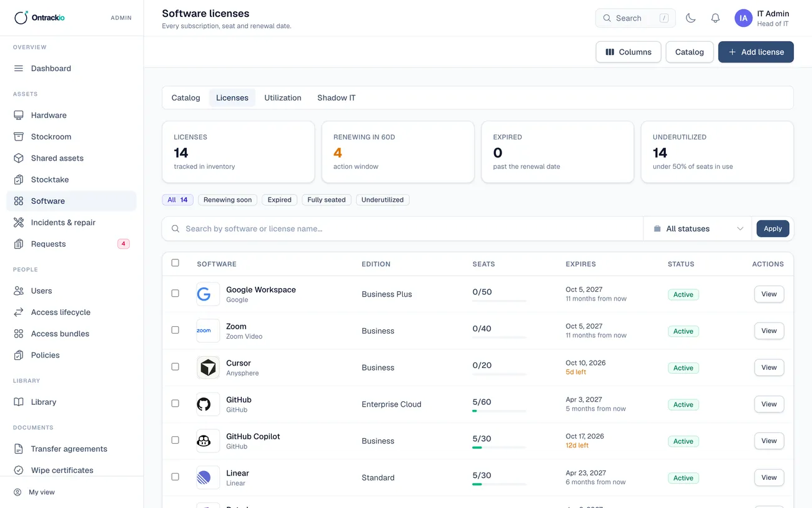The image size is (812, 508).
Task: Check the Linear license row checkbox
Action: click(x=175, y=477)
